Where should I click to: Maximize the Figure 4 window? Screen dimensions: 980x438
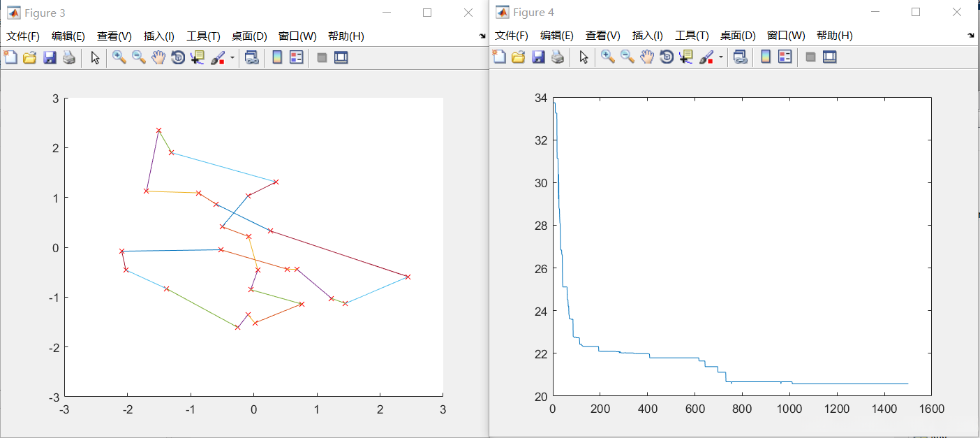(916, 12)
